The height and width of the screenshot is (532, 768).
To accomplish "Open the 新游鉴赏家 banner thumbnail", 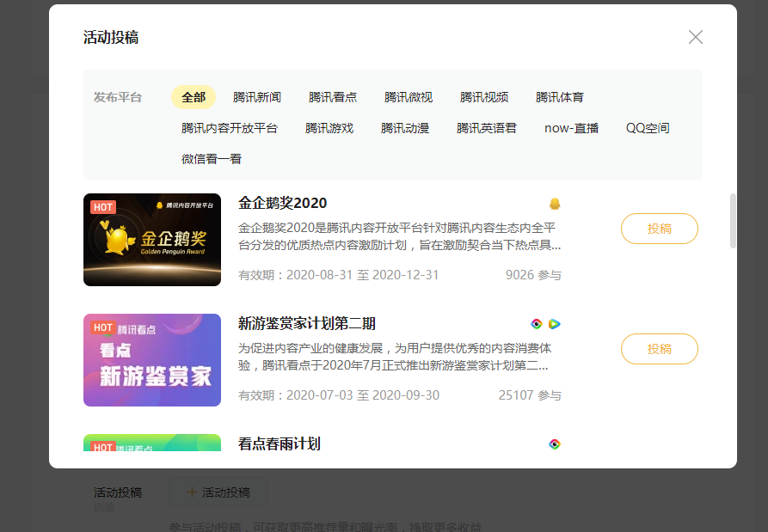I will pos(152,360).
